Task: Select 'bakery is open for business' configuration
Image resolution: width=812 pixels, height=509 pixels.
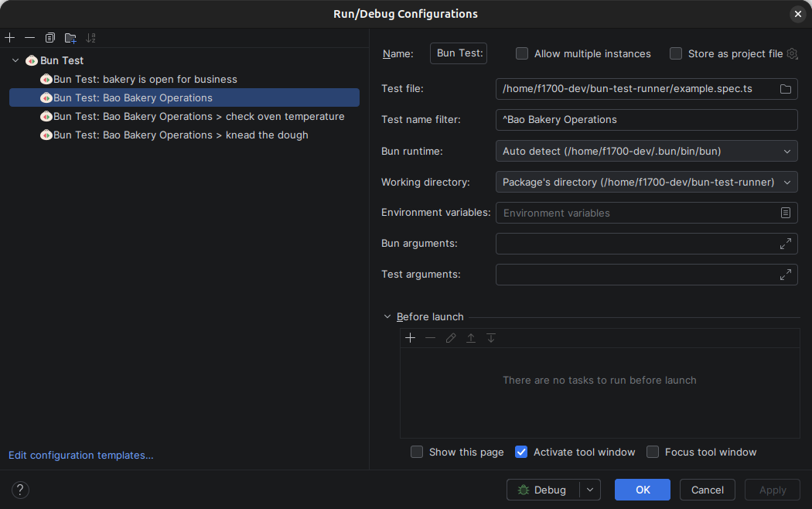Action: [184, 79]
